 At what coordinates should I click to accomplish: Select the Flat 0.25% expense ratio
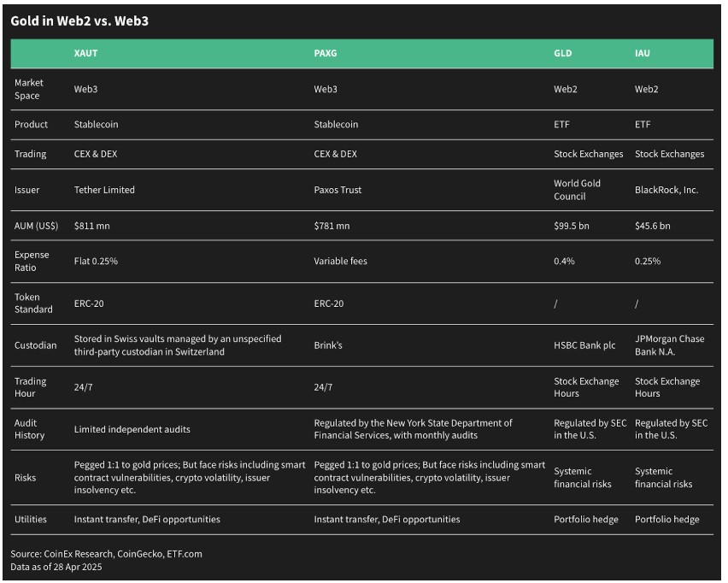point(96,262)
